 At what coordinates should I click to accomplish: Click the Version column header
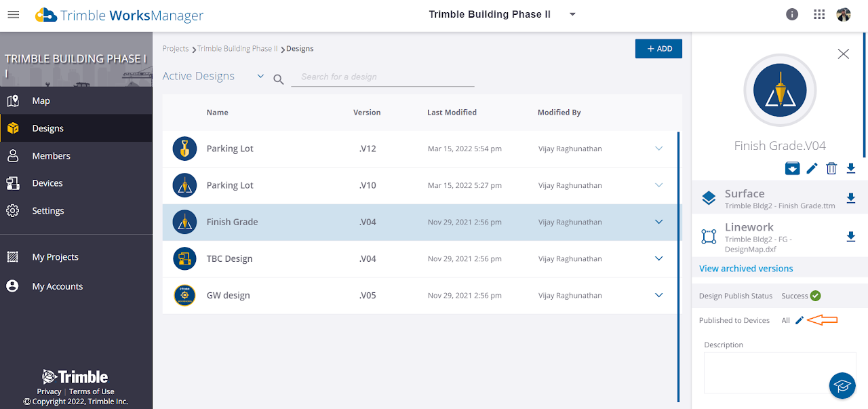(x=367, y=113)
